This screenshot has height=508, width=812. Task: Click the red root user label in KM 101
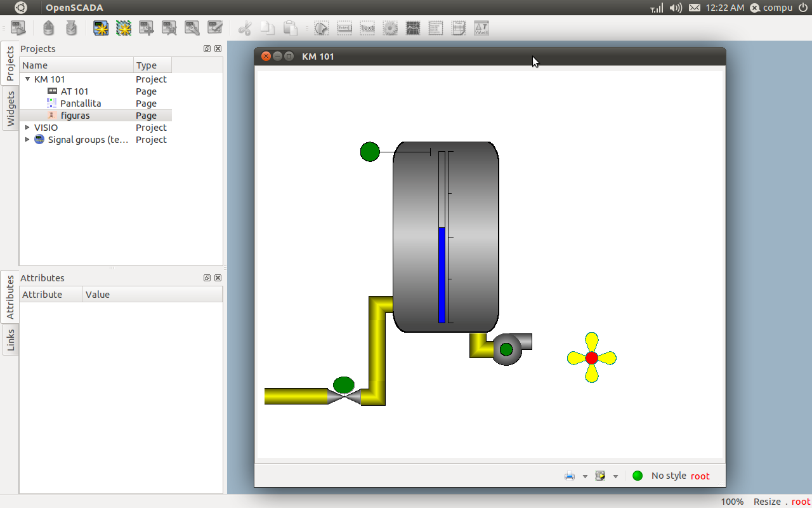pyautogui.click(x=700, y=476)
